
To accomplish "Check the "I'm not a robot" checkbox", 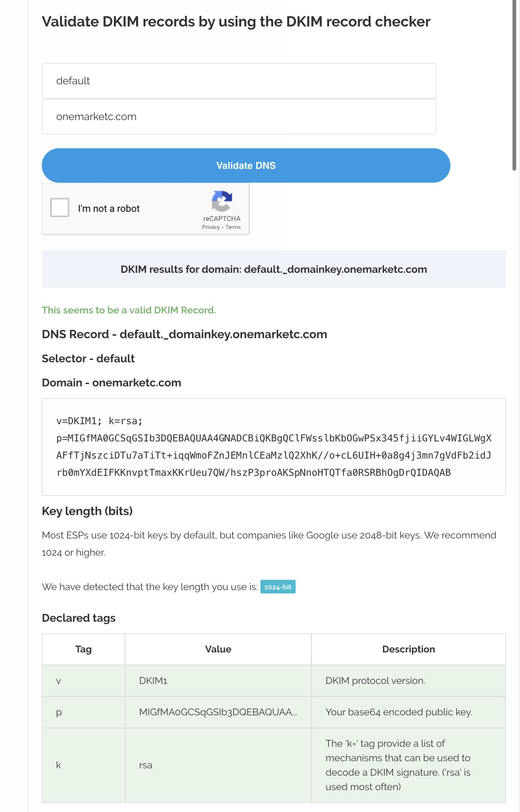I will click(59, 207).
